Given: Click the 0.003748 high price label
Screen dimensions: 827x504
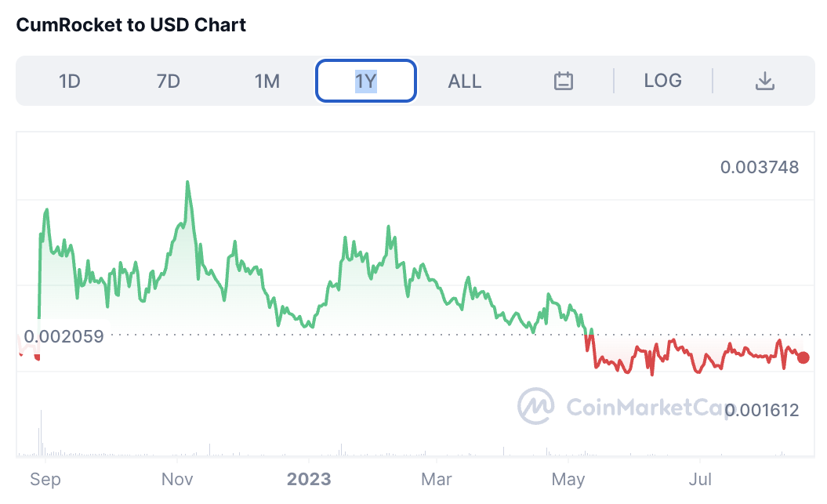Looking at the screenshot, I should (760, 167).
